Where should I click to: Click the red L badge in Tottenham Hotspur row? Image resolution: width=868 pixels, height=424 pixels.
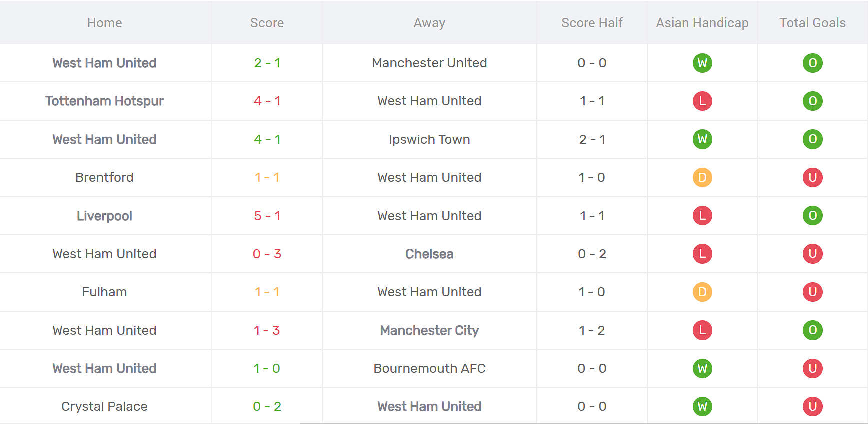[x=702, y=101]
